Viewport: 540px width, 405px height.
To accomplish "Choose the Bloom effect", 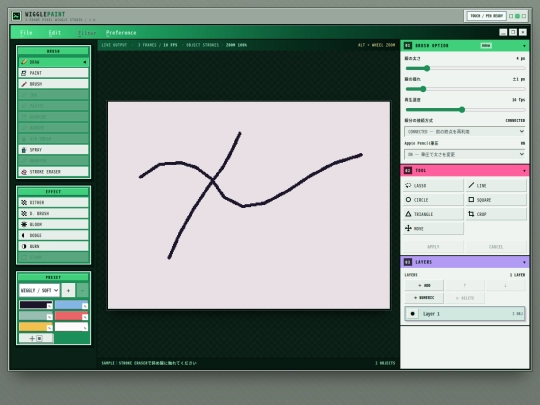I will tap(53, 225).
